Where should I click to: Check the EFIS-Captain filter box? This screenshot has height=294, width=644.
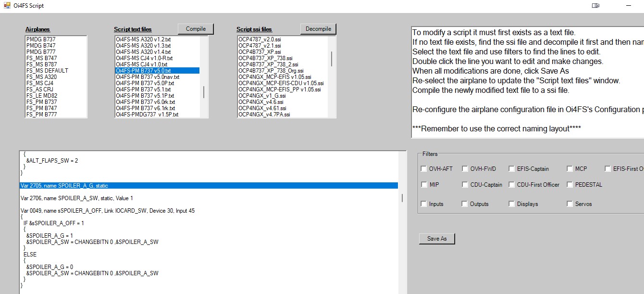512,169
